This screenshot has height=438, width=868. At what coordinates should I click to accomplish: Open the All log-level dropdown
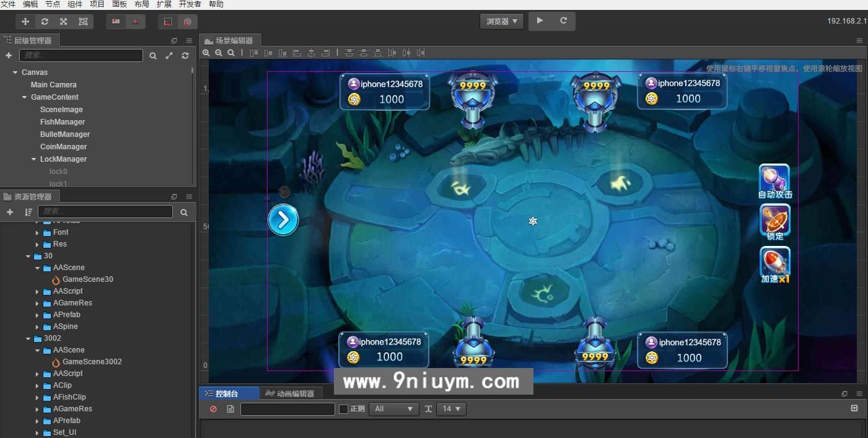[393, 409]
